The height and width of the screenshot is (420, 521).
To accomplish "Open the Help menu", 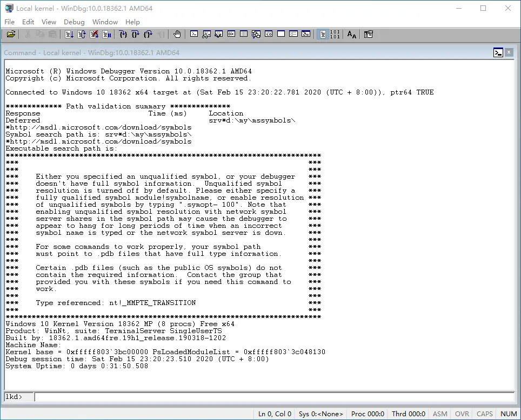I will (132, 22).
